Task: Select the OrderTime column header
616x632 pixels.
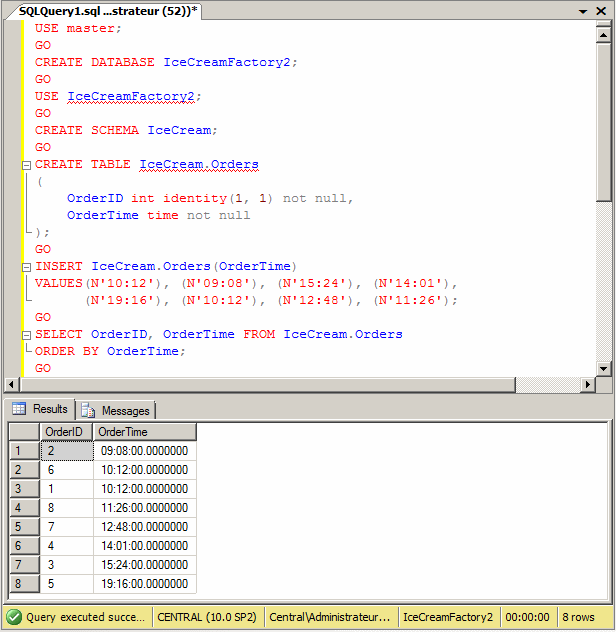Action: (x=145, y=432)
